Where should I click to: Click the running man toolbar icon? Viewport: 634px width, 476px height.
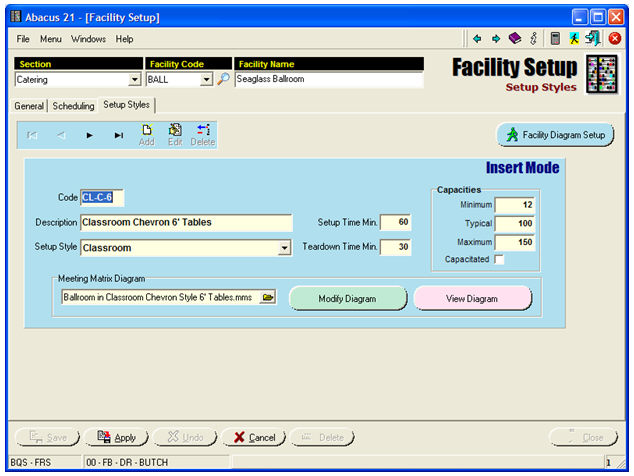coord(575,39)
